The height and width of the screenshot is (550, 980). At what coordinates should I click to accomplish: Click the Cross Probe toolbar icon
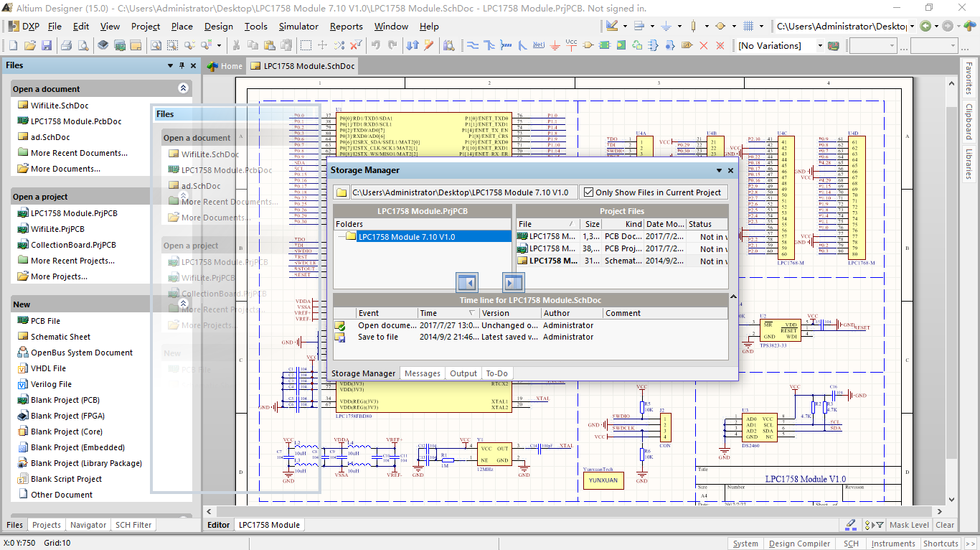click(x=429, y=45)
